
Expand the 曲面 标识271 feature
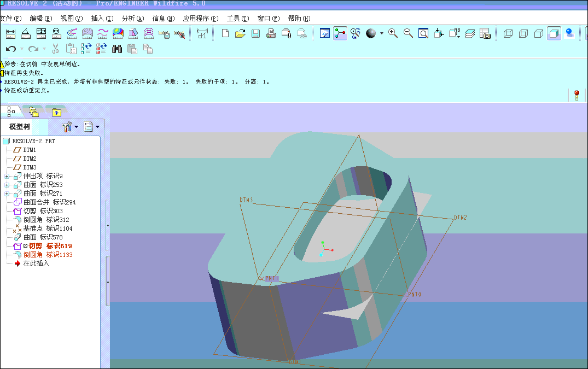click(x=7, y=194)
